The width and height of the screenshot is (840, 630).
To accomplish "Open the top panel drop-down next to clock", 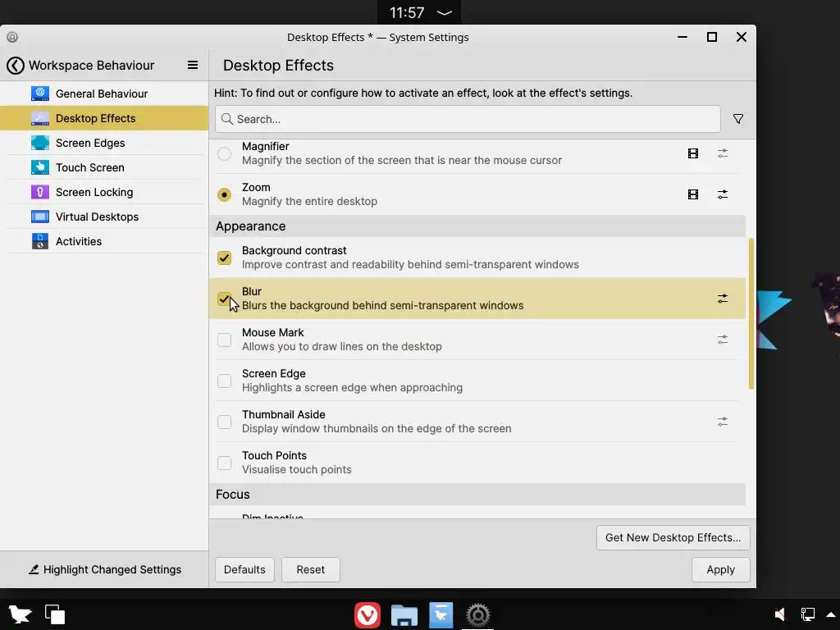I will [445, 13].
